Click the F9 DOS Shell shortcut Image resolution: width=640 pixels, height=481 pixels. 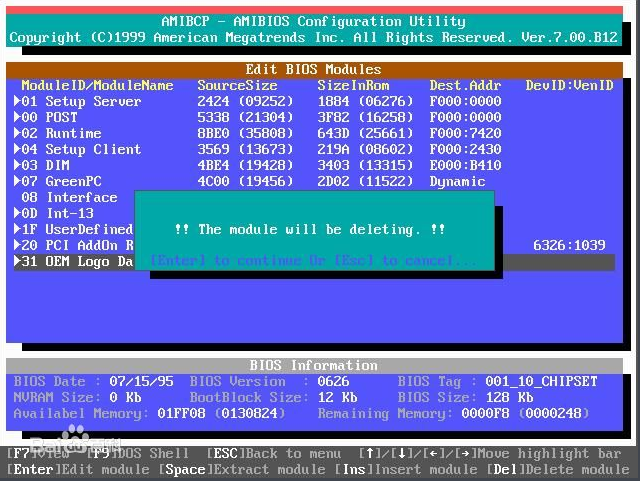pyautogui.click(x=138, y=453)
